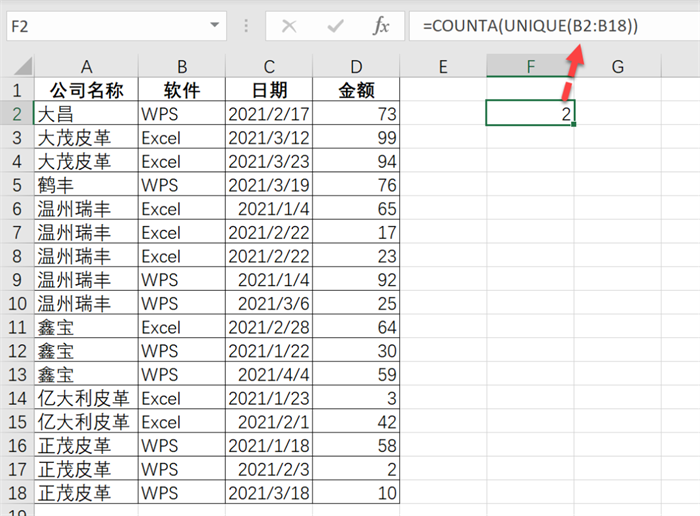This screenshot has width=700, height=516.
Task: Select column B header
Action: click(181, 67)
